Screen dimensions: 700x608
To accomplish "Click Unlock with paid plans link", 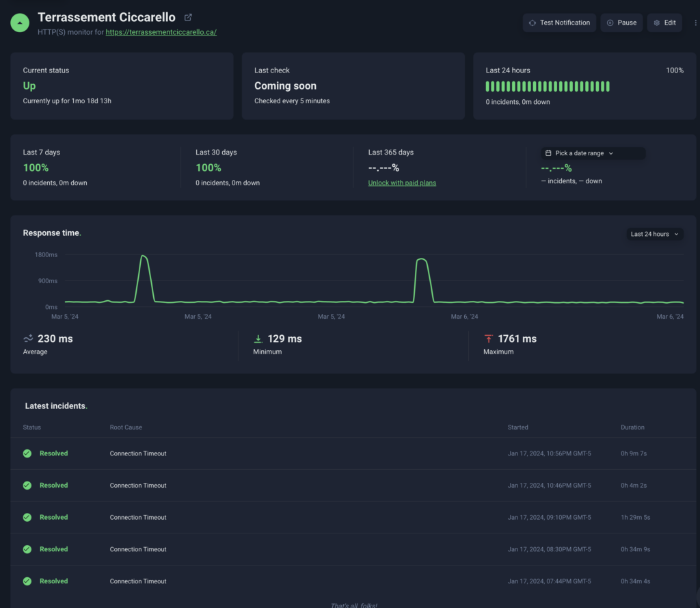I will click(x=402, y=183).
